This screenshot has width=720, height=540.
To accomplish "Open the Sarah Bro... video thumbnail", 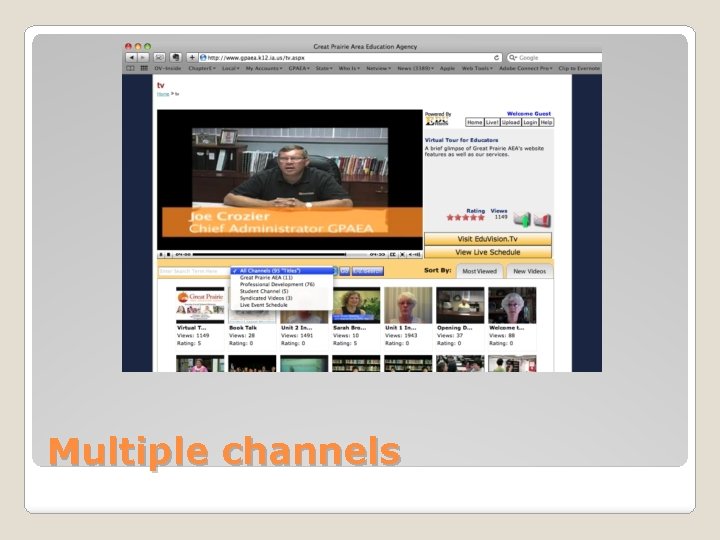I will click(356, 305).
